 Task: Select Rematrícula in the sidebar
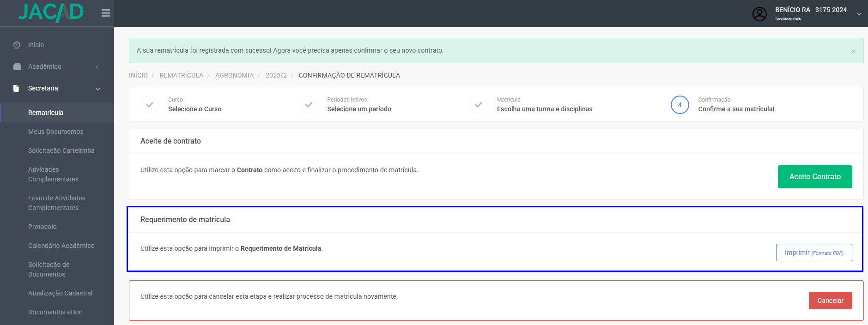pos(46,113)
